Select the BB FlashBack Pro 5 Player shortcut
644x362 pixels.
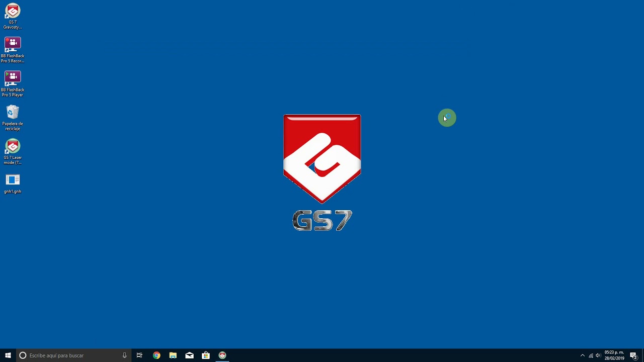(13, 84)
